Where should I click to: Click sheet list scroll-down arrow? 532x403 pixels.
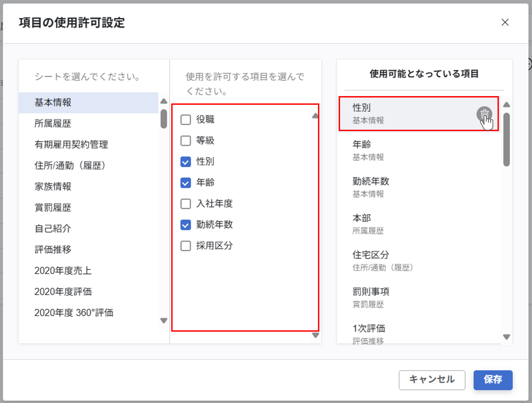(164, 320)
